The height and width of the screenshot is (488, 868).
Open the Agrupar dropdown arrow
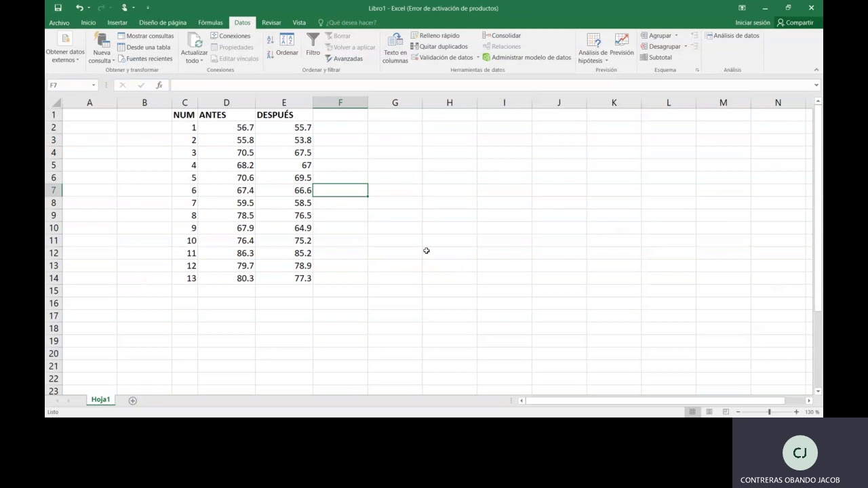pos(676,35)
